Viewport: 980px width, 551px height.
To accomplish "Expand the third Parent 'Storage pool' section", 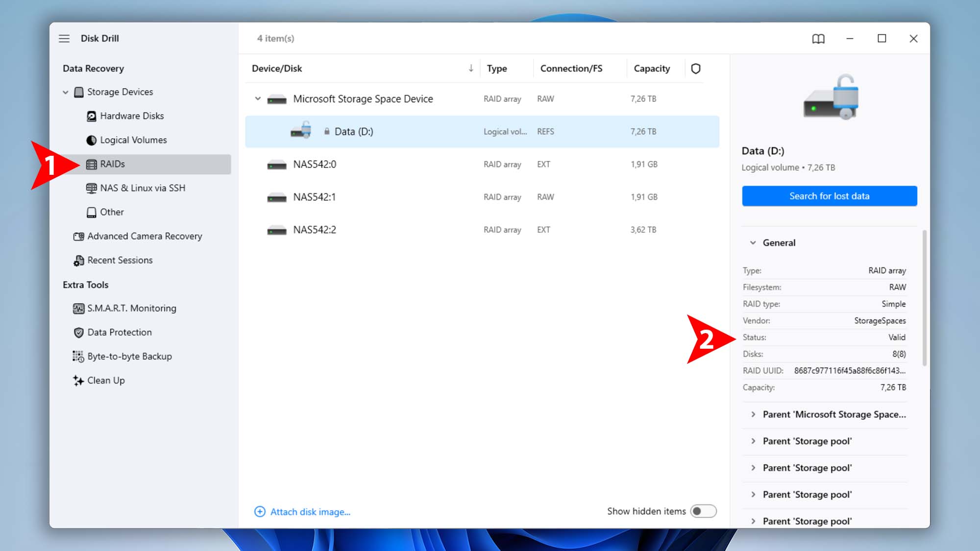I will click(753, 495).
